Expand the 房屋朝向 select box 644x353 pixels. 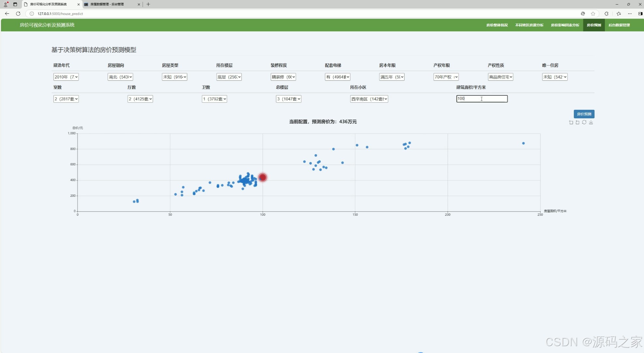(x=120, y=77)
